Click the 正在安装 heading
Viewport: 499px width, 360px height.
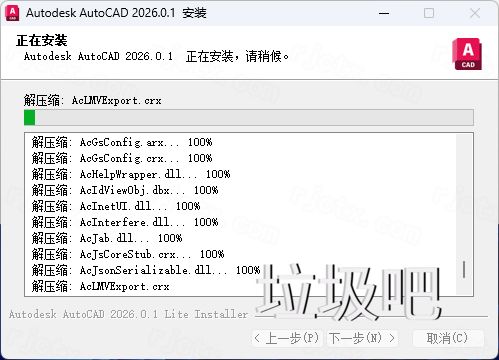click(42, 41)
